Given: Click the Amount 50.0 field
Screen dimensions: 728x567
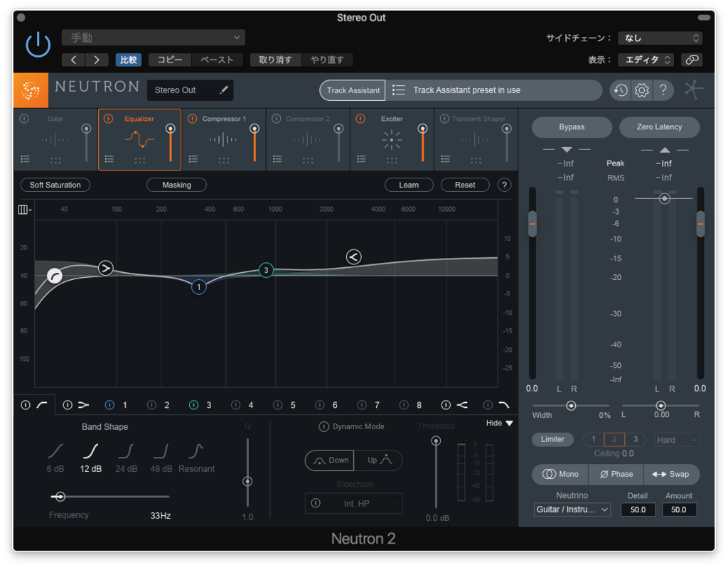Looking at the screenshot, I should pos(678,509).
